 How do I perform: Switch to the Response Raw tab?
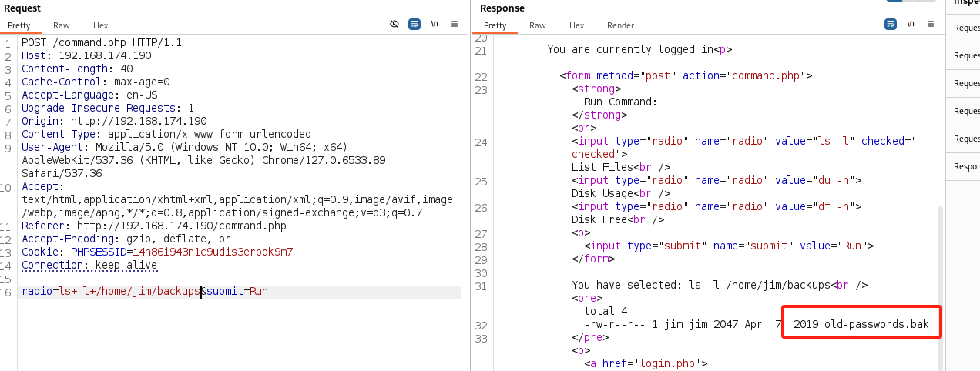(538, 25)
